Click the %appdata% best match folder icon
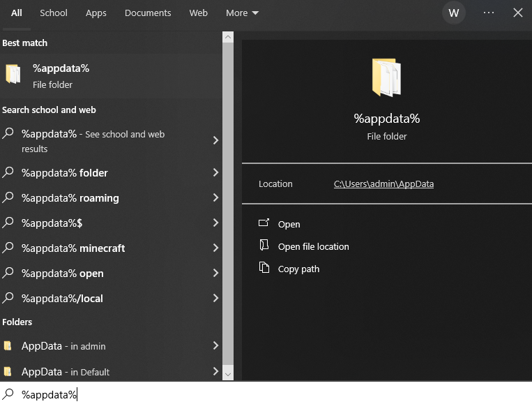532x404 pixels. coord(13,74)
